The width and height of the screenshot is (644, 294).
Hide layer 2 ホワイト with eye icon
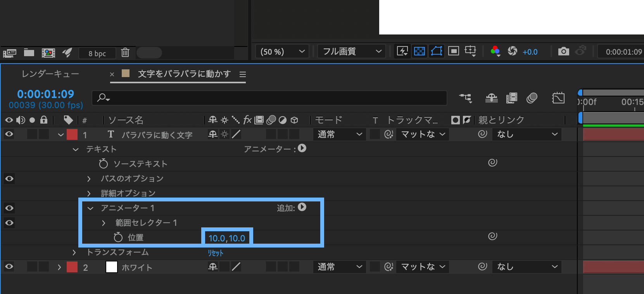pos(9,266)
